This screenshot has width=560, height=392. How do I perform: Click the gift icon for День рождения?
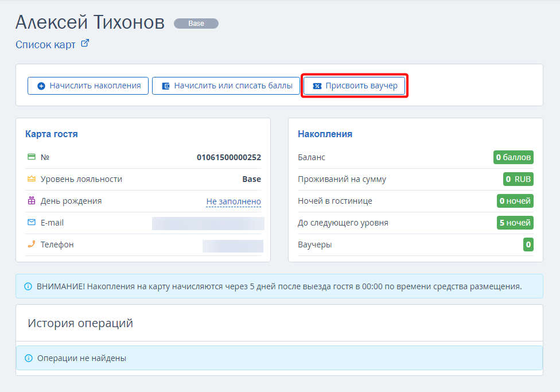32,200
